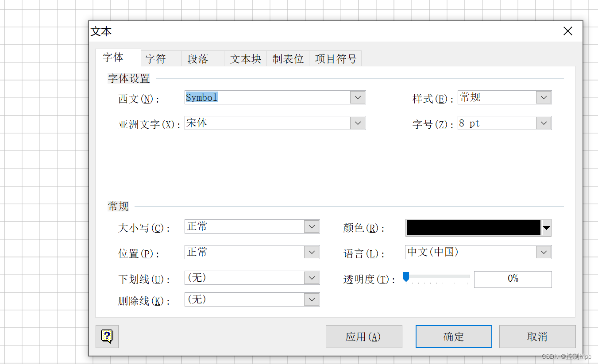This screenshot has width=598, height=364.
Task: Click the 透明度 0% percentage field
Action: tap(513, 279)
